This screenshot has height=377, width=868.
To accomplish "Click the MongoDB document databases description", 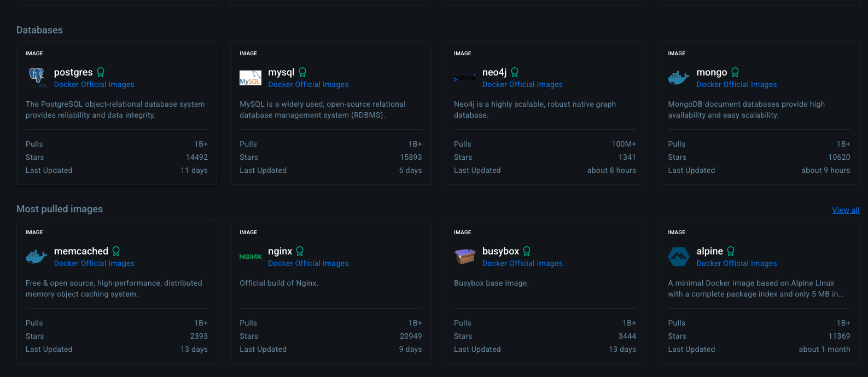I will coord(747,109).
